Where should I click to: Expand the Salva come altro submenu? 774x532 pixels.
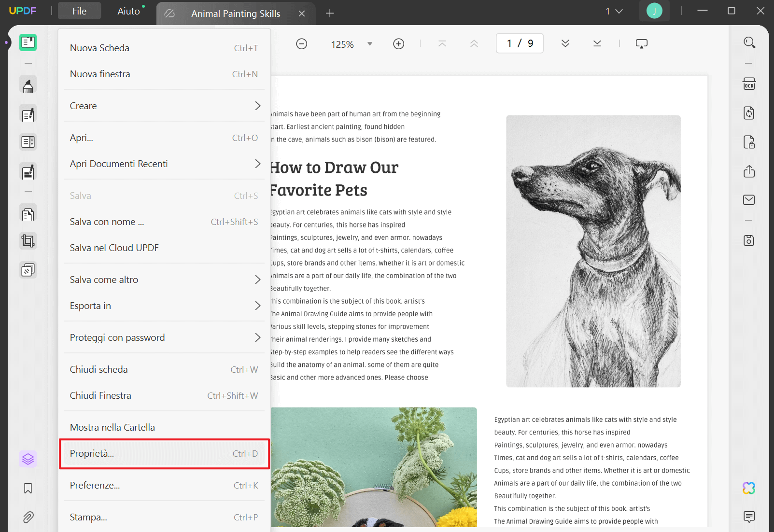coord(164,280)
